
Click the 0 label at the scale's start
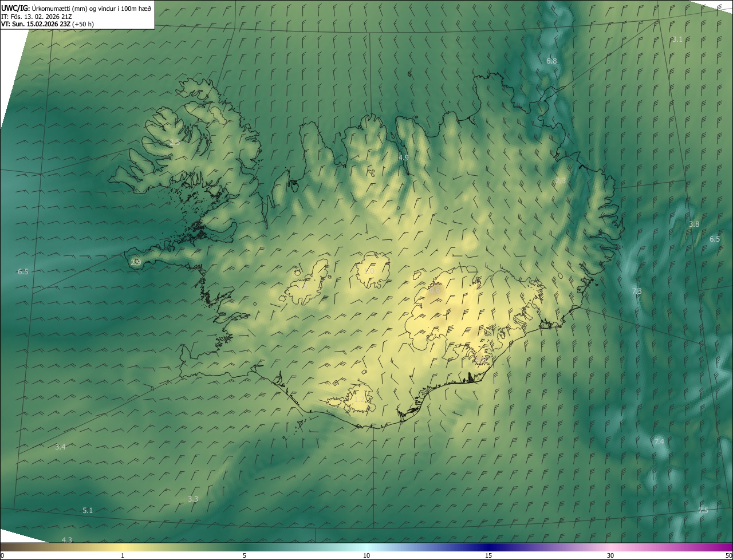click(2, 555)
